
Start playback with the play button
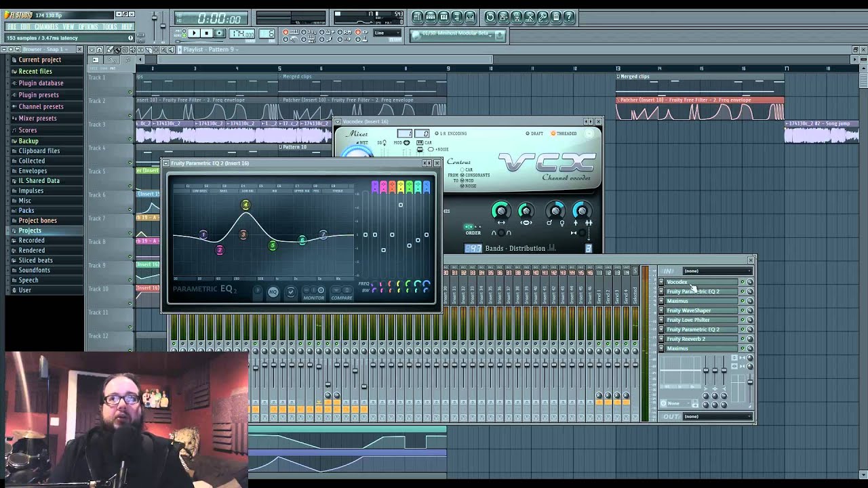pos(194,33)
